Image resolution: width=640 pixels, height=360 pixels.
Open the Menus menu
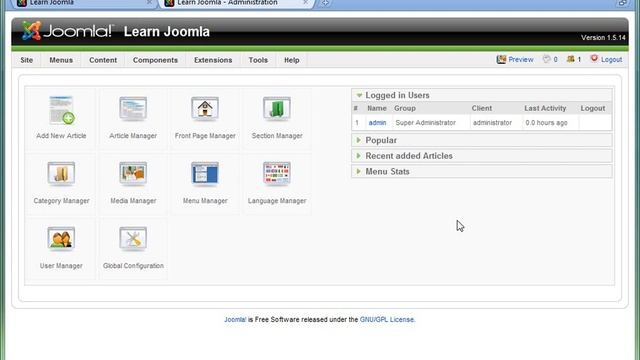tap(61, 60)
